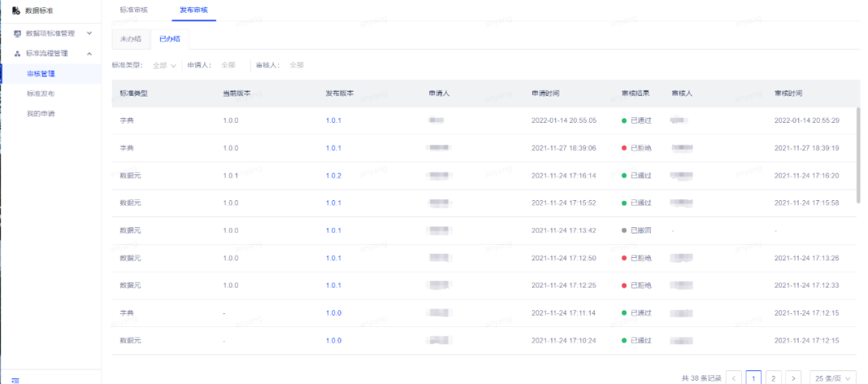868x384 pixels.
Task: Click the 申请人 column header
Action: click(x=439, y=93)
